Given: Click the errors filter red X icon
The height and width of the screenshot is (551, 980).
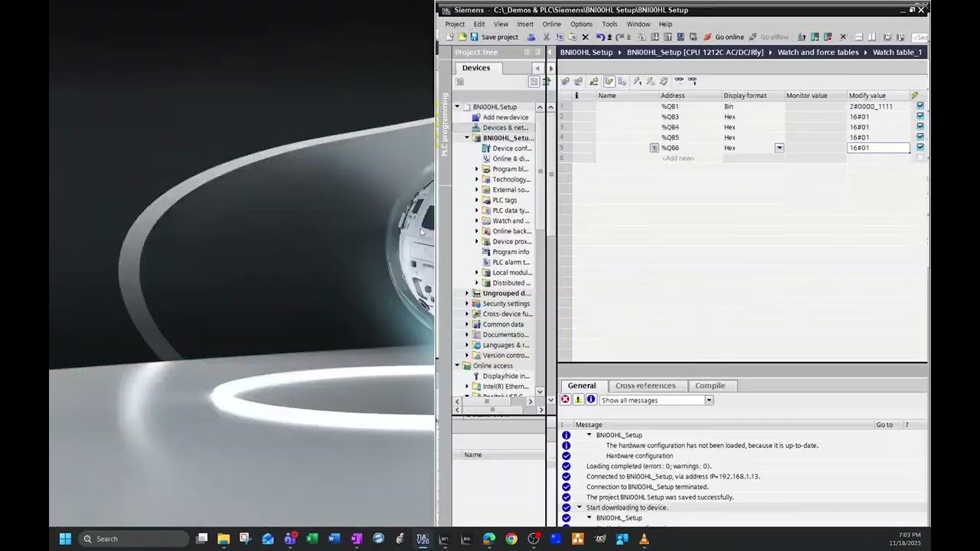Looking at the screenshot, I should pyautogui.click(x=565, y=399).
